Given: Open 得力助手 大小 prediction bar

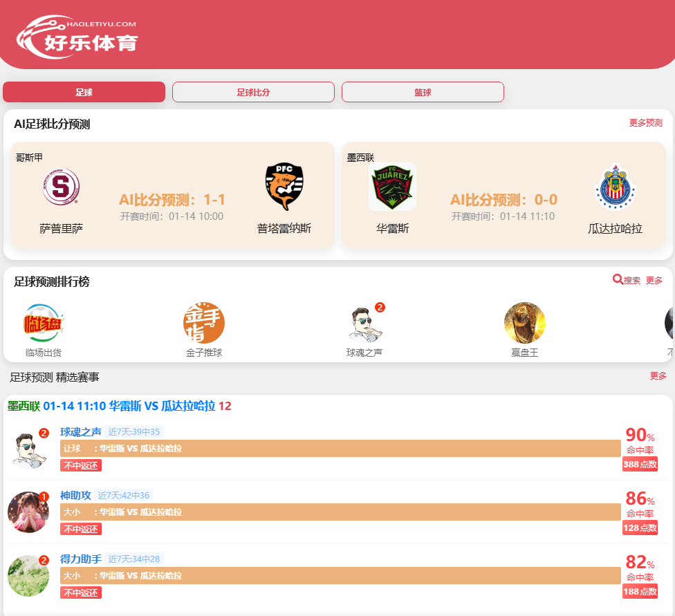Looking at the screenshot, I should point(340,575).
